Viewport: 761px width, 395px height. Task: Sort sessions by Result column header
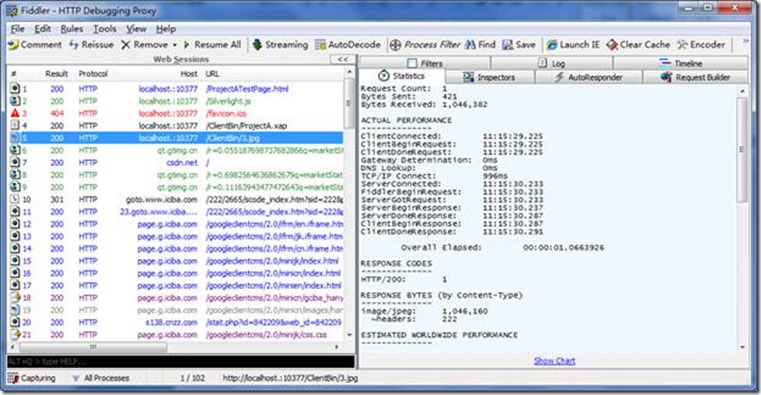(56, 74)
